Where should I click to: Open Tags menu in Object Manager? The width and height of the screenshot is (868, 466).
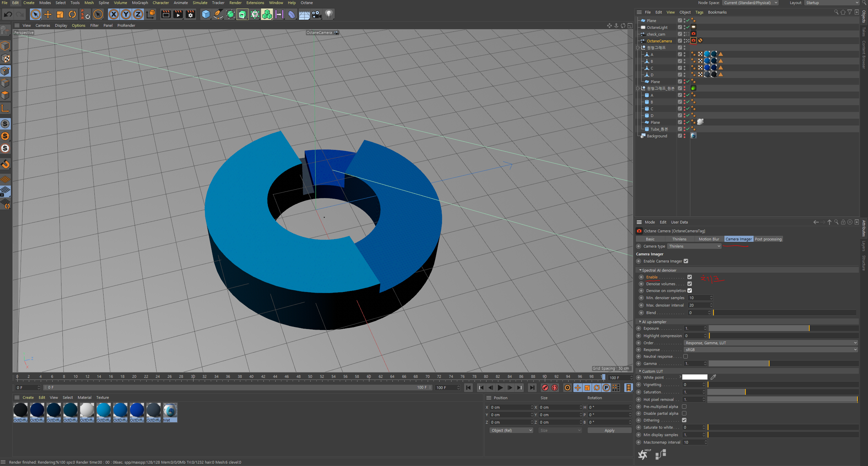pyautogui.click(x=699, y=12)
